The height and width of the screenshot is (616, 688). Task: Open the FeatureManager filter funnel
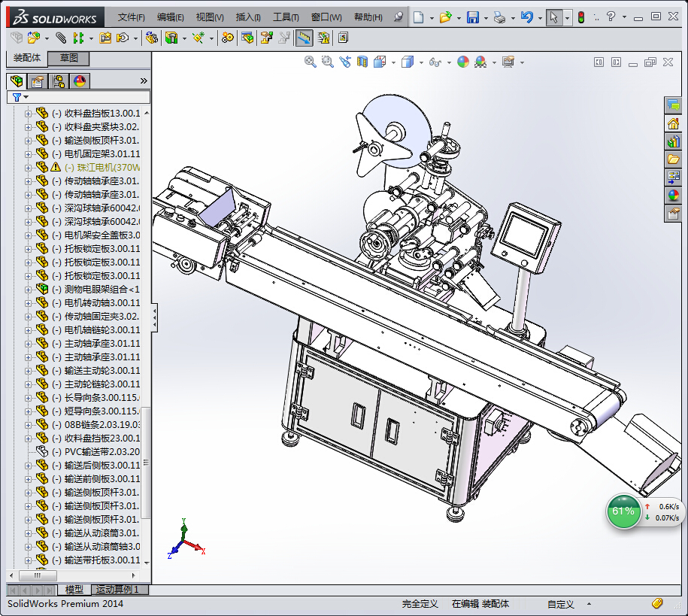[17, 97]
